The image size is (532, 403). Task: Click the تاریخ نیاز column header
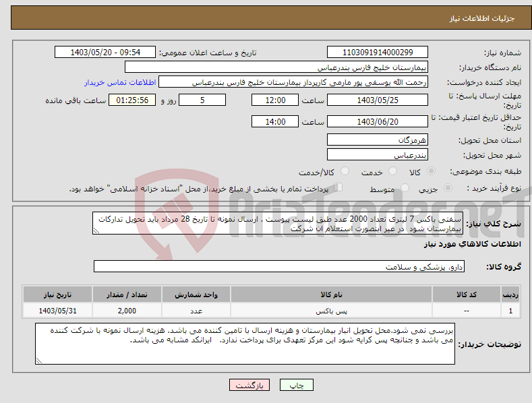(x=57, y=294)
